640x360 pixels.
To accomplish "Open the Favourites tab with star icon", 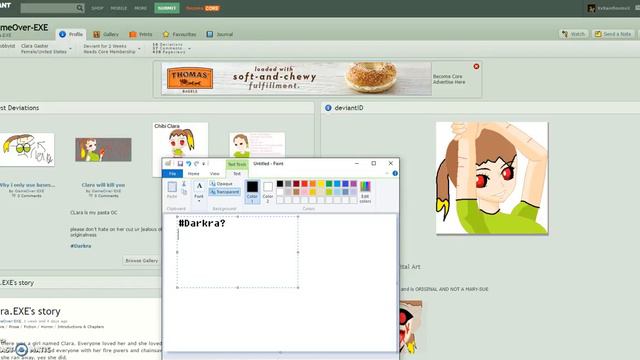I will 179,34.
